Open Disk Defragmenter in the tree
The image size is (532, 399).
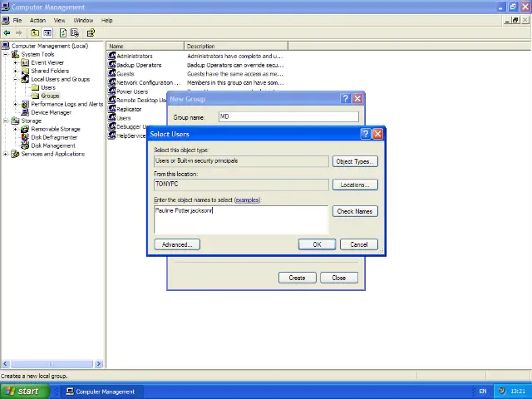pos(55,137)
